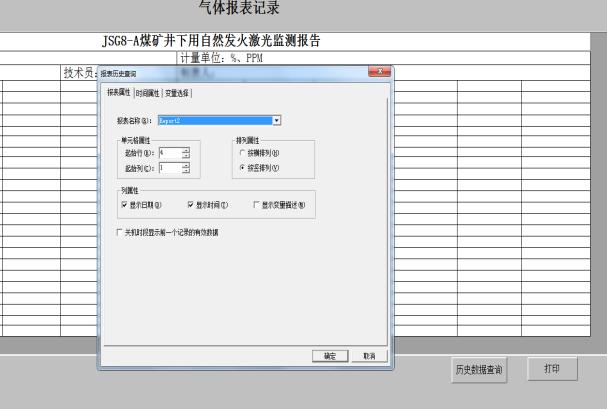Image resolution: width=607 pixels, height=409 pixels.
Task: Click the 报表名称 field showing Report2
Action: (x=215, y=120)
